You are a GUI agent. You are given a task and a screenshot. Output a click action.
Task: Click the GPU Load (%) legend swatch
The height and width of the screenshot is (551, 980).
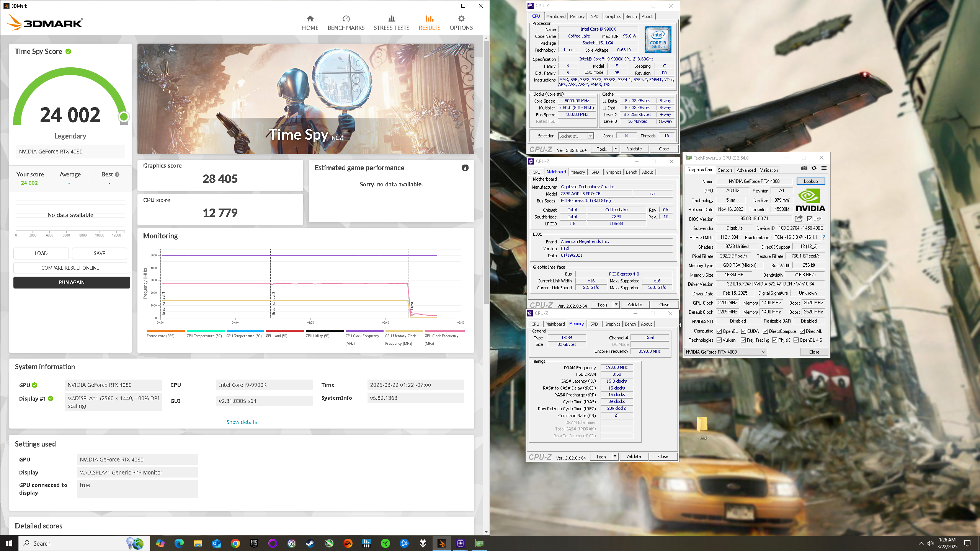[285, 331]
